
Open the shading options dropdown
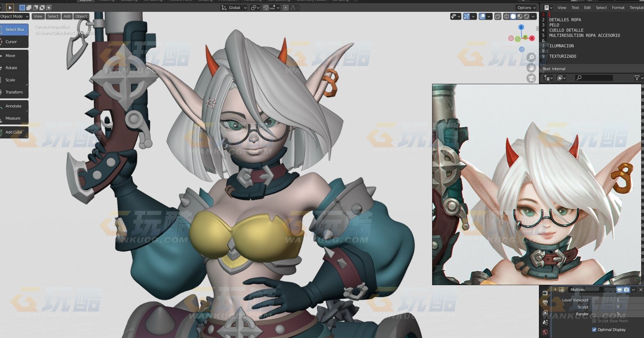(x=533, y=16)
